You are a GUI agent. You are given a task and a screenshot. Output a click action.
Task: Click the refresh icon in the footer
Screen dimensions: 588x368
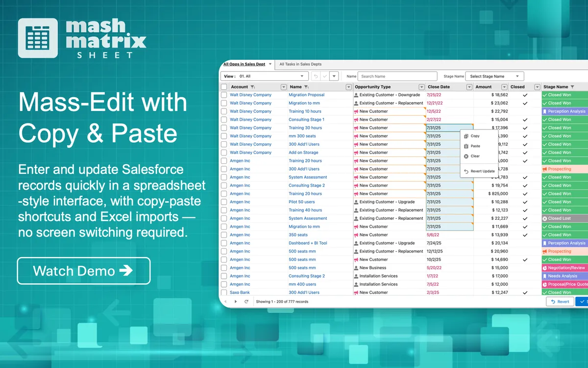pos(246,301)
